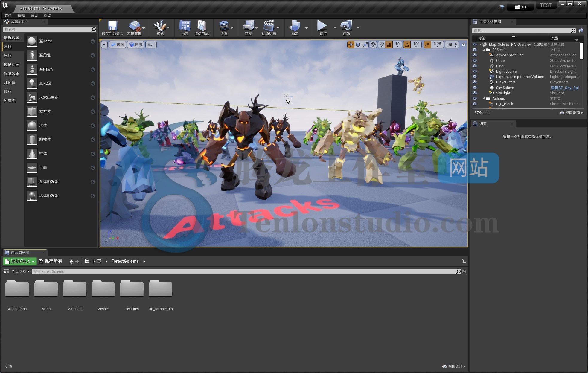The height and width of the screenshot is (373, 588).
Task: Save the current level with the floppy icon
Action: pos(112,26)
